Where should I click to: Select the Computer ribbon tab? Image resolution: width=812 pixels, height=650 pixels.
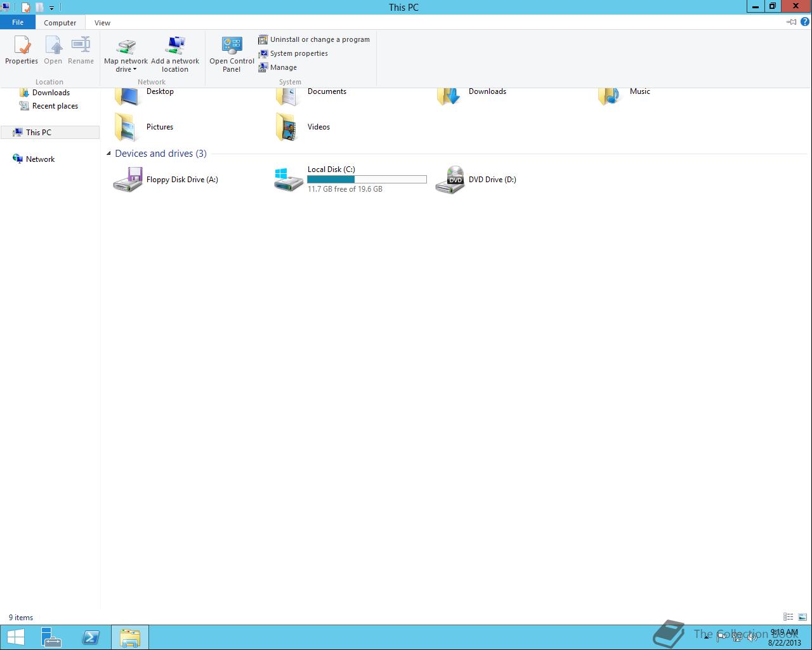tap(60, 22)
